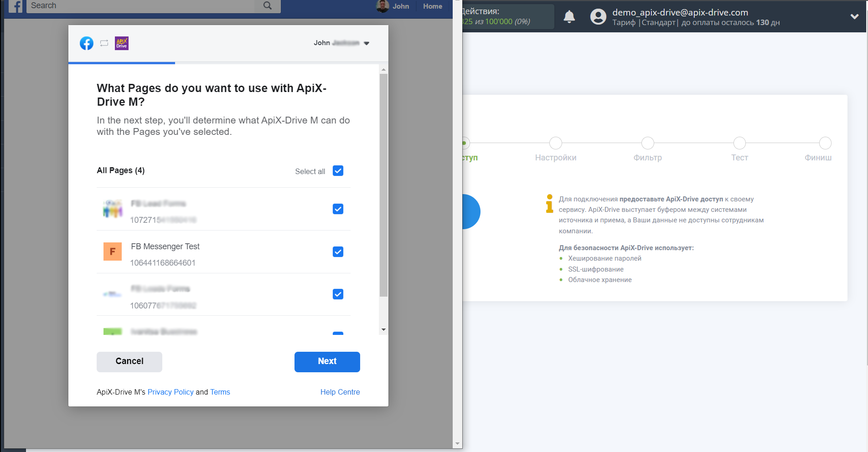868x452 pixels.
Task: Click the notification bell in ApiX-Drive
Action: (x=569, y=17)
